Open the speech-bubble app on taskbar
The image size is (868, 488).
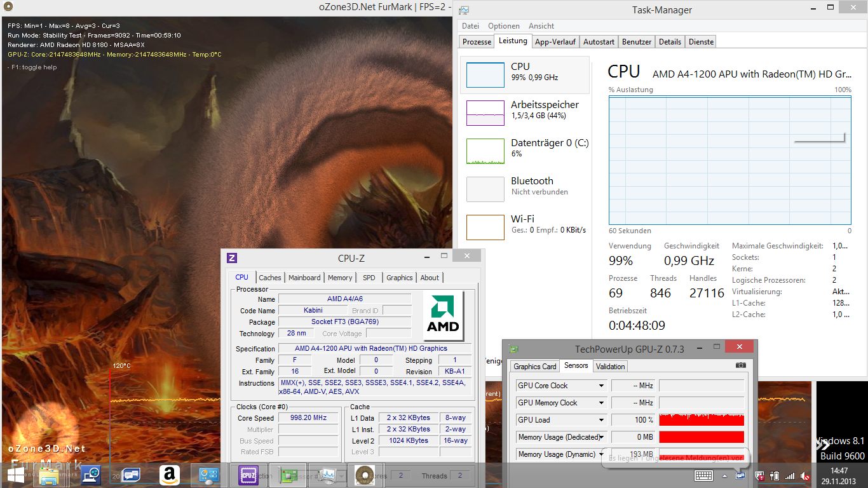point(131,475)
